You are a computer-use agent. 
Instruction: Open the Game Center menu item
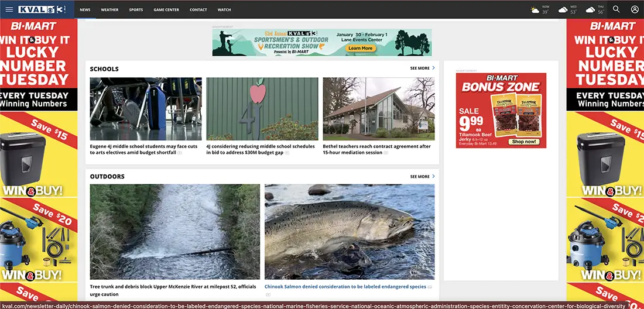[x=166, y=9]
